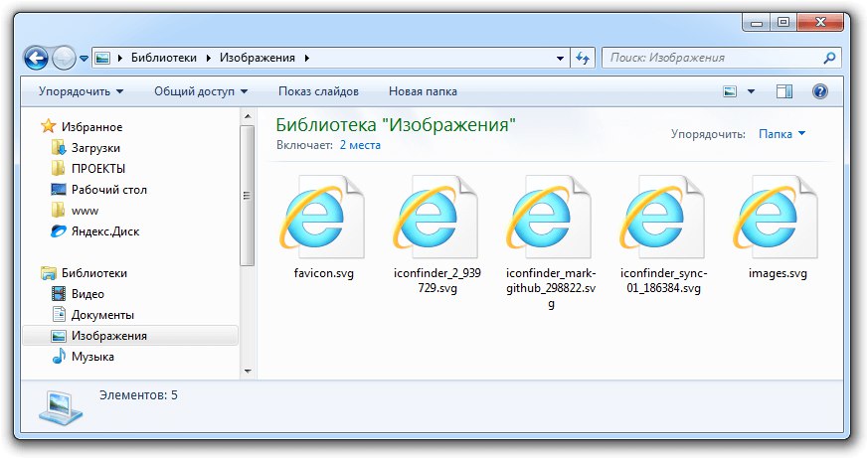Expand the arrow after Изображения in address bar
Screen dimensions: 868x458
pos(306,58)
